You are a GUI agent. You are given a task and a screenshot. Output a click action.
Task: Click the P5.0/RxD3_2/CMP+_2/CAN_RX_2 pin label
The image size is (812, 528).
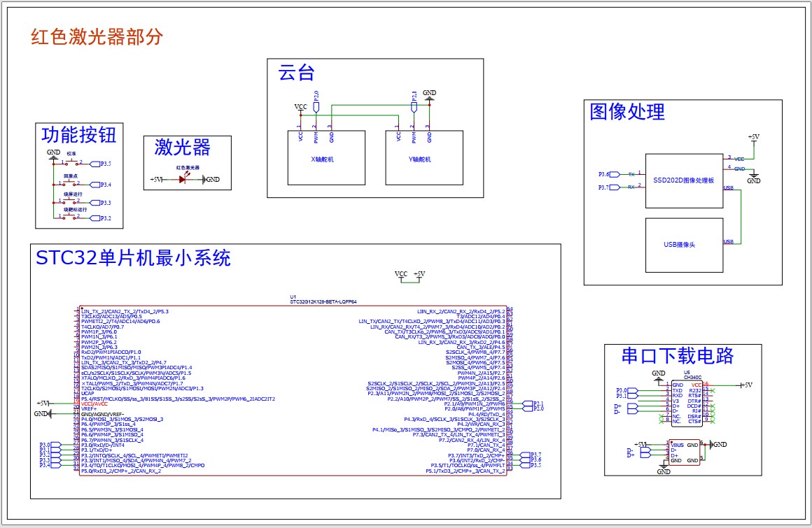tap(121, 471)
